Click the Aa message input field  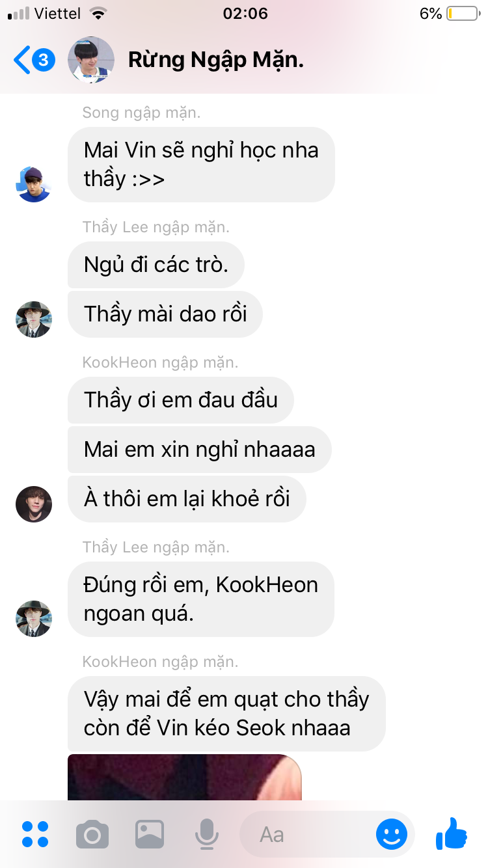point(307,834)
